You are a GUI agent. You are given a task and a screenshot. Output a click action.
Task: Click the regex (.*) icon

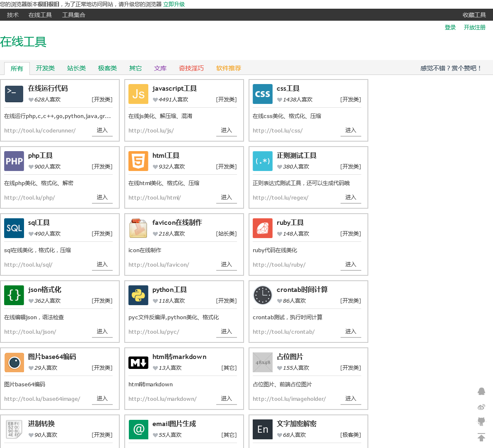pyautogui.click(x=263, y=161)
